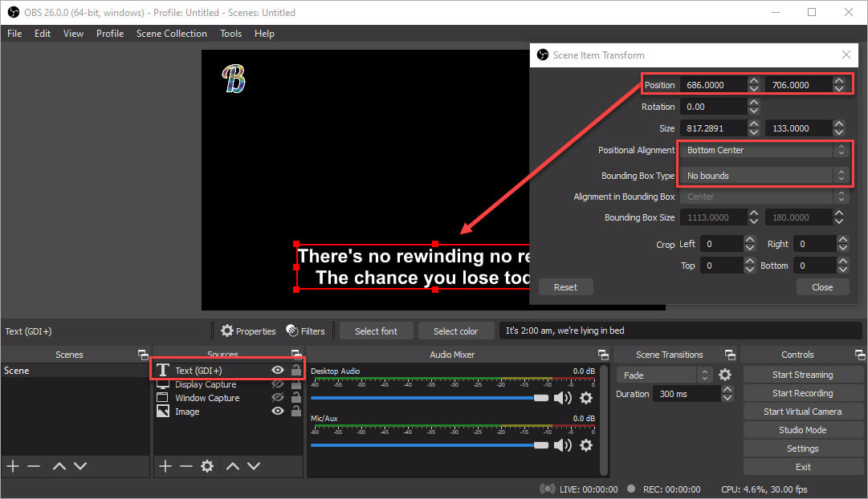Open the File menu
This screenshot has width=868, height=499.
click(14, 34)
